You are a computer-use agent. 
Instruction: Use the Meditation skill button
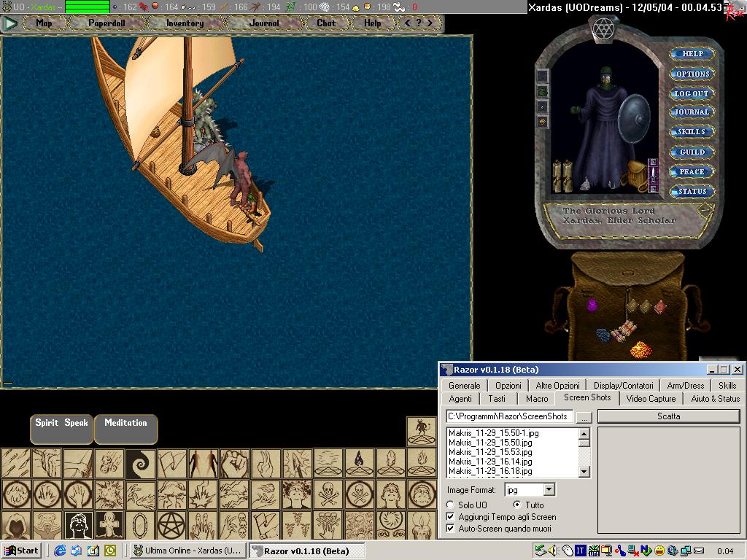tap(125, 429)
